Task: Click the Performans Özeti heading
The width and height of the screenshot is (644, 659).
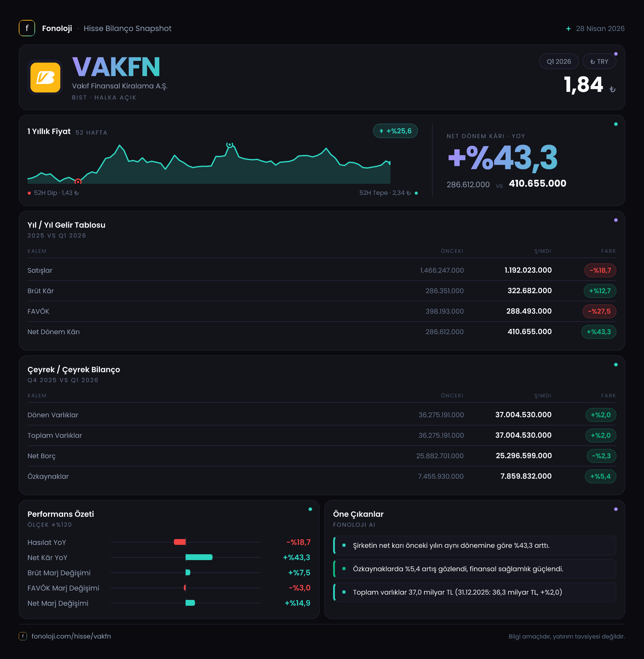Action: pos(61,514)
